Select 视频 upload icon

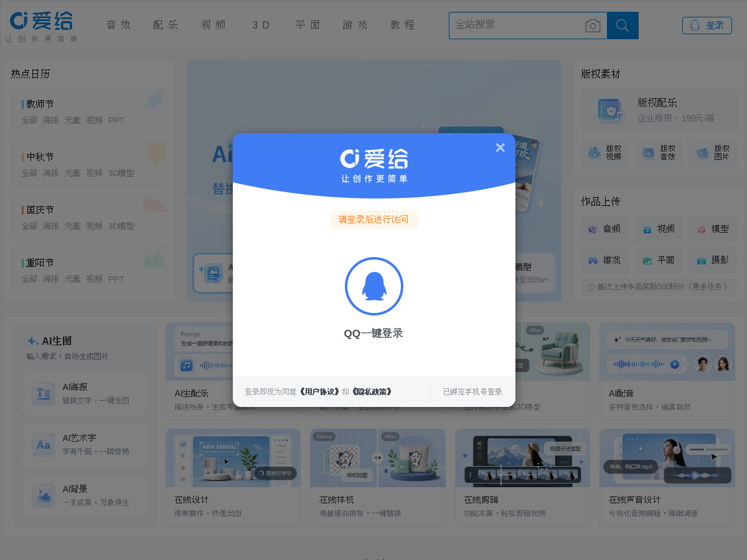click(x=647, y=229)
